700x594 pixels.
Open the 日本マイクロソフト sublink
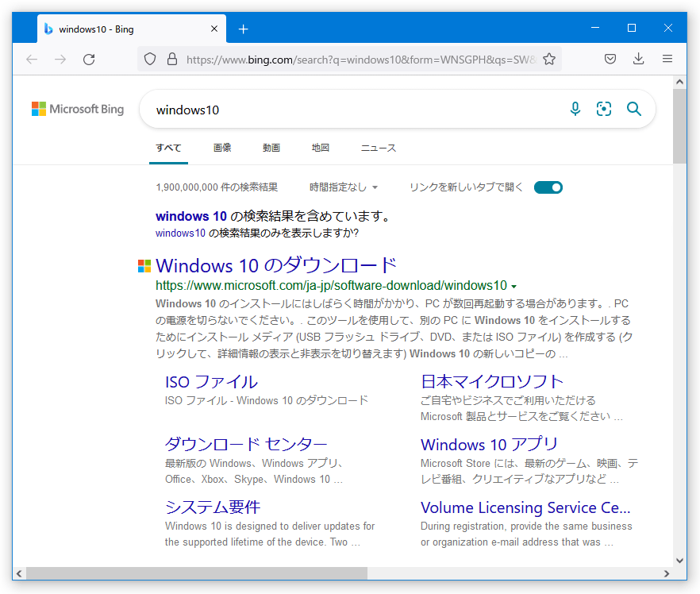(492, 382)
